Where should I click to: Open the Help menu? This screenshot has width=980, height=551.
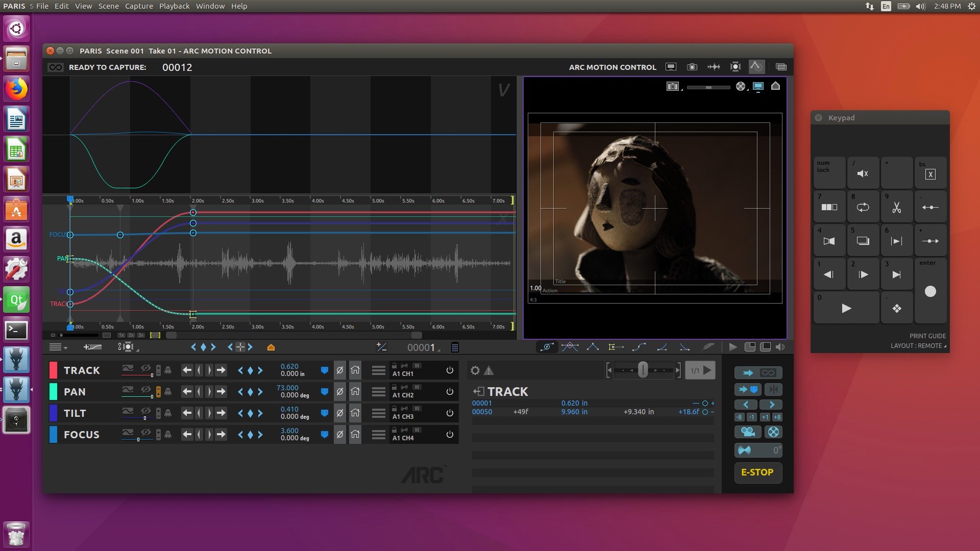pyautogui.click(x=239, y=6)
